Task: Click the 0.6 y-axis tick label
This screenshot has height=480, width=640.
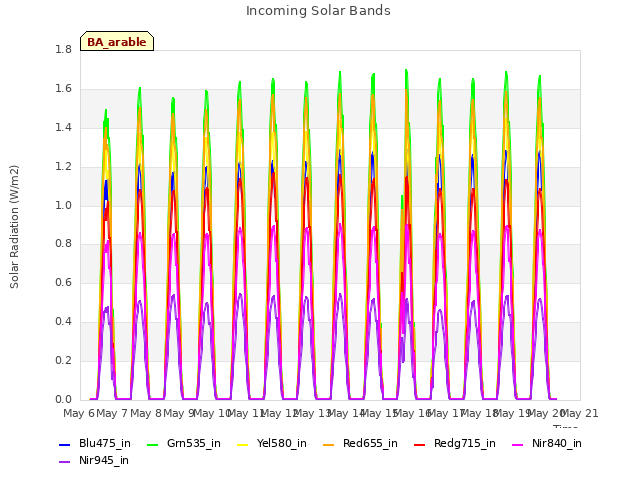Action: [x=63, y=282]
